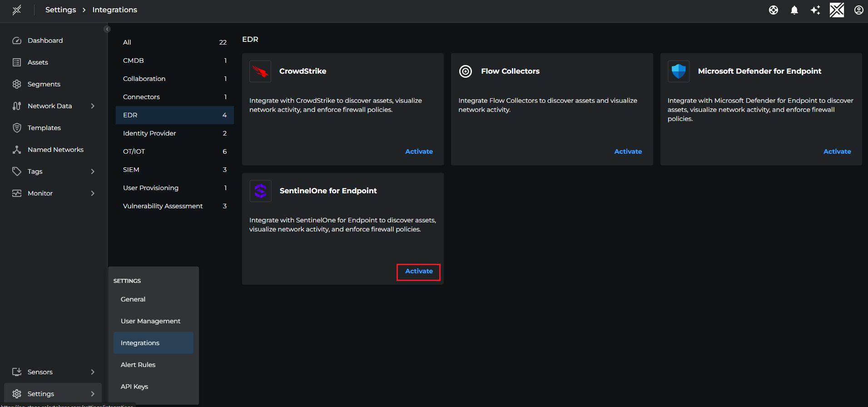
Task: Expand the Tags submenu arrow
Action: (x=93, y=171)
